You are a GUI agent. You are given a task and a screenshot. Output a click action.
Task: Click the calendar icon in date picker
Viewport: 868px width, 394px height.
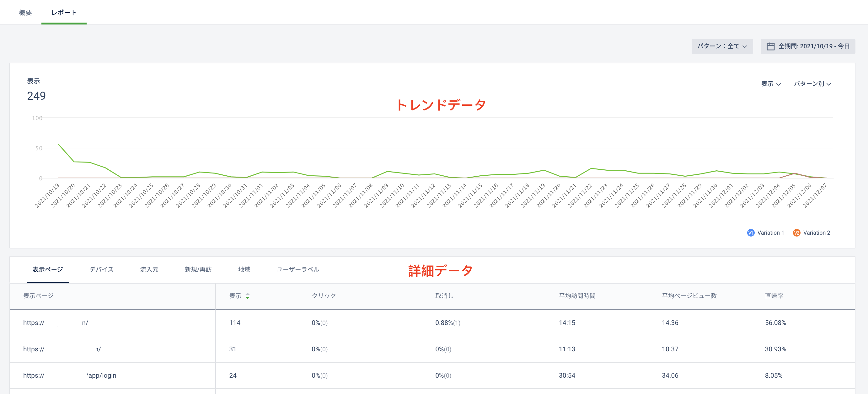pyautogui.click(x=770, y=46)
